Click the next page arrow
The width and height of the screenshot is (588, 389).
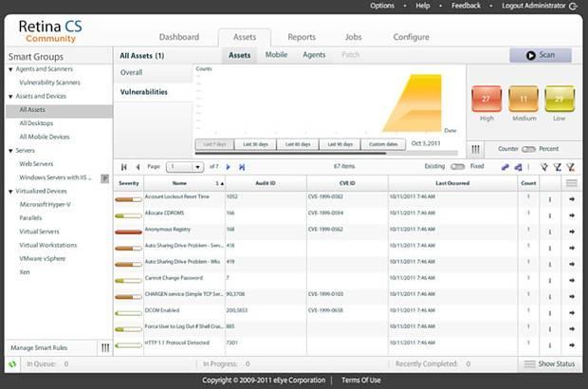point(228,167)
